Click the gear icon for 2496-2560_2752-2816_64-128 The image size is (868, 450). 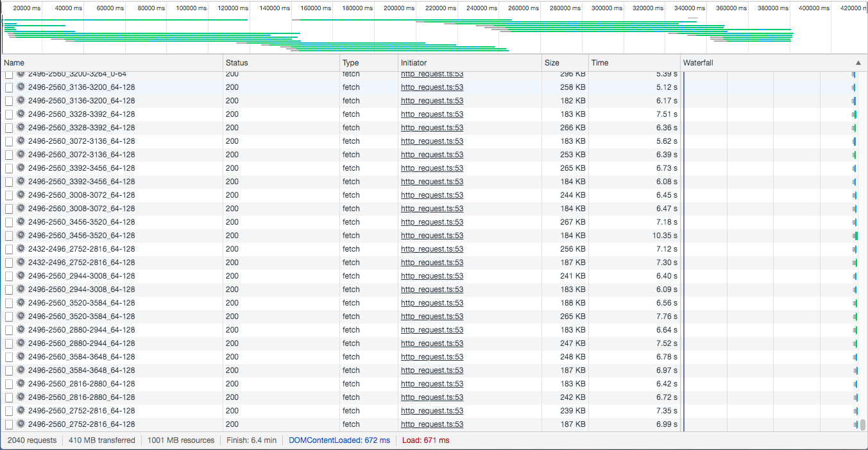[x=21, y=410]
